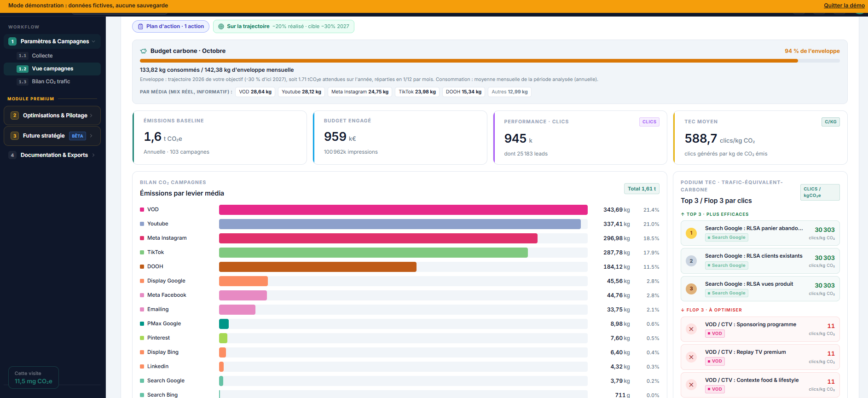The width and height of the screenshot is (868, 398).
Task: Click the piggy bank icon beside Budget carbone
Action: pyautogui.click(x=144, y=51)
